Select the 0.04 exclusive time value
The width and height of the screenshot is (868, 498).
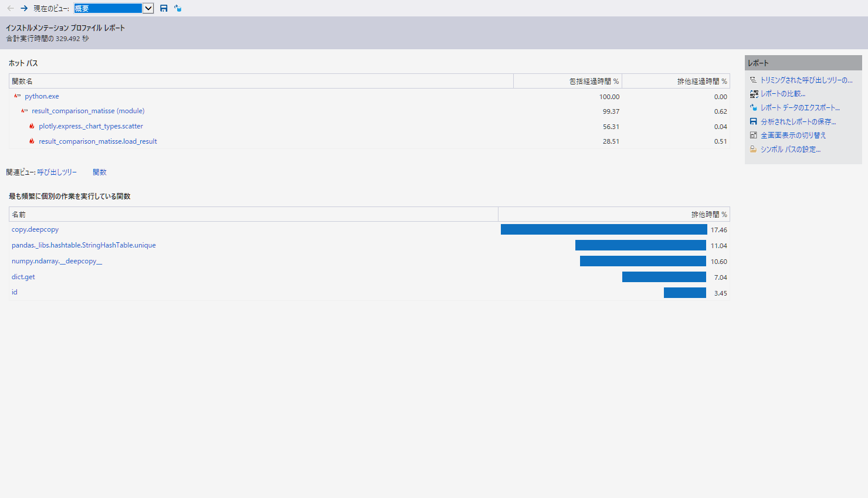point(721,127)
